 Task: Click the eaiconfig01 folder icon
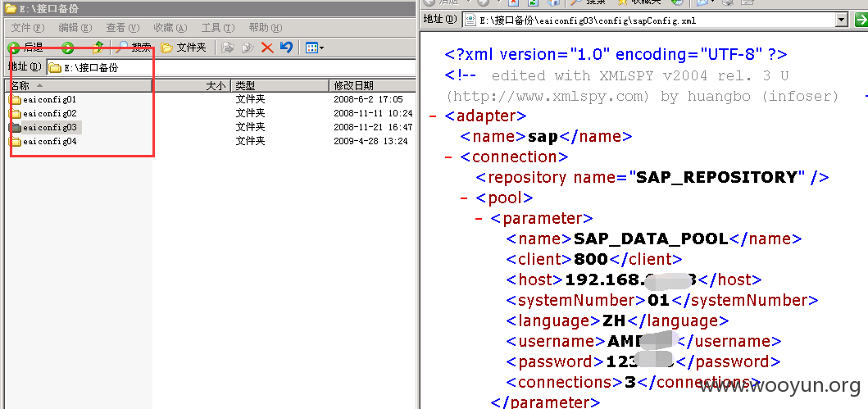pos(15,100)
